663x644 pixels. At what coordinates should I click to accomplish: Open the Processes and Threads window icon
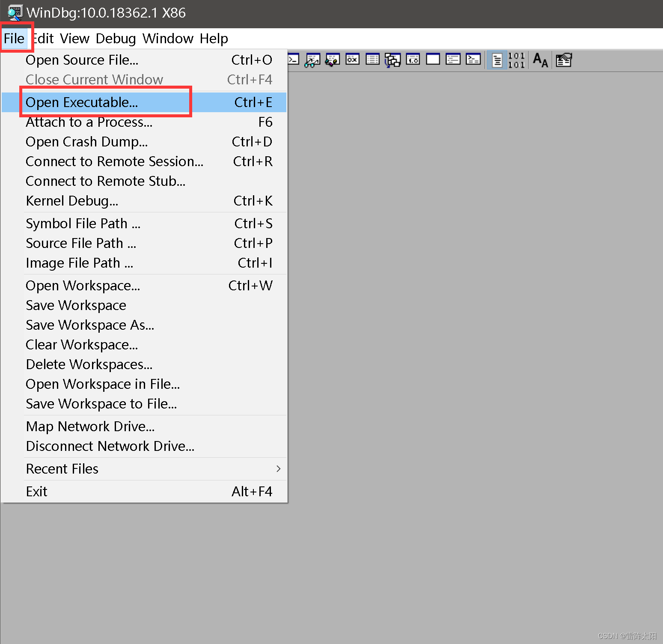tap(453, 60)
